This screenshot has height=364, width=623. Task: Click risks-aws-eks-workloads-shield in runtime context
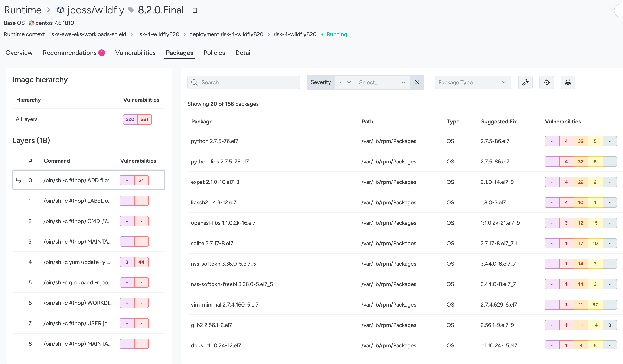[87, 34]
